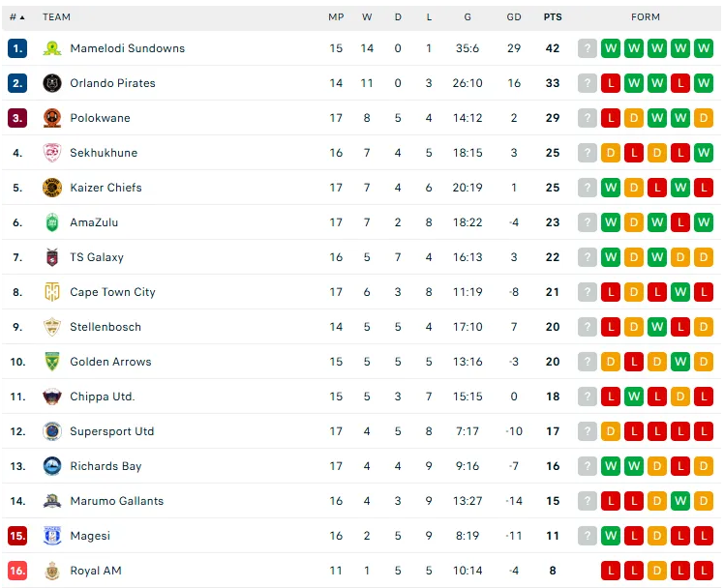Click the Supersport Utd team name
Viewport: 724px width, 588px height.
click(x=111, y=431)
